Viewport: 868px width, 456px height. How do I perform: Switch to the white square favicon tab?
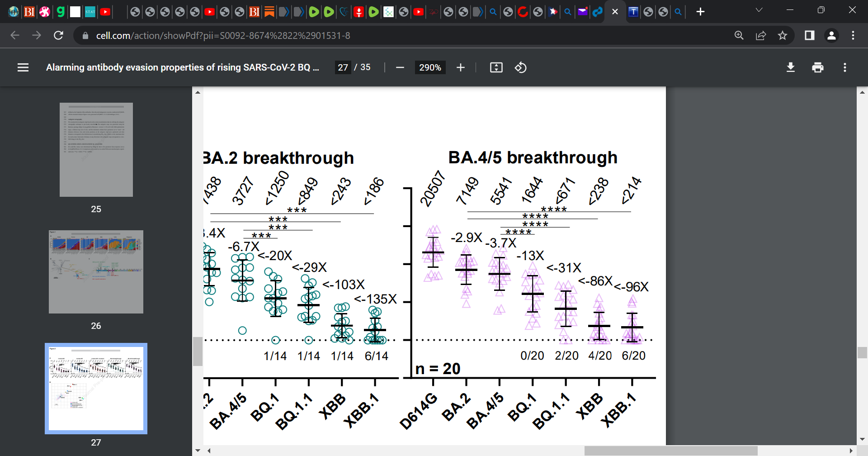(75, 12)
